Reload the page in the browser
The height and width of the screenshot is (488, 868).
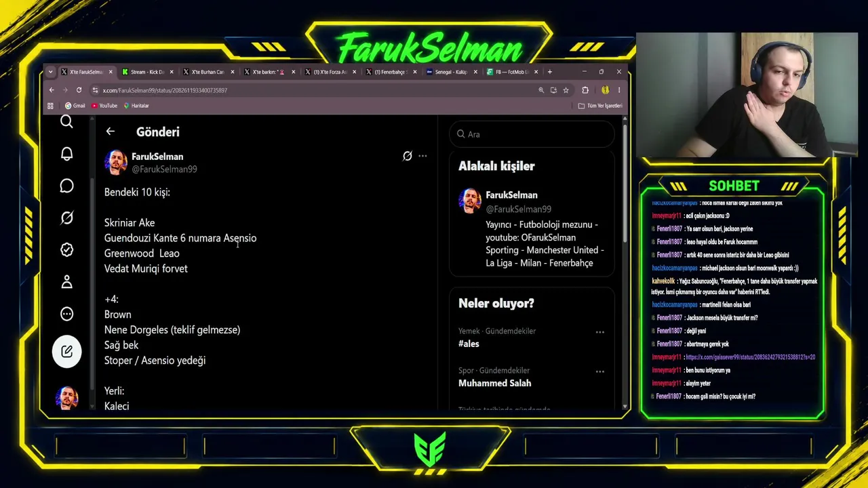(x=79, y=89)
